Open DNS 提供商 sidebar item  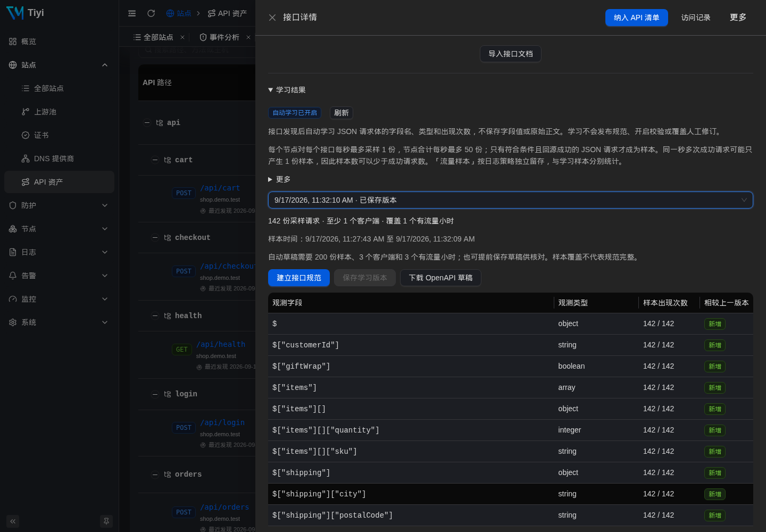[x=59, y=159]
